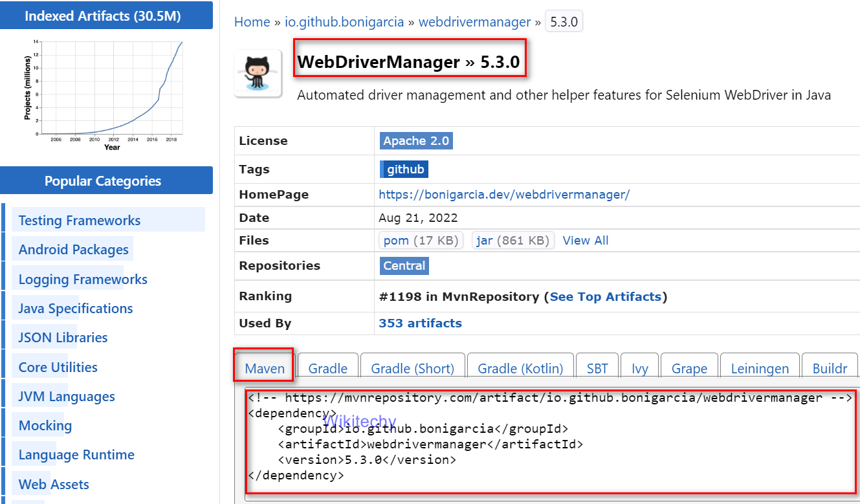Click View All files link
The height and width of the screenshot is (504, 860).
(x=585, y=241)
